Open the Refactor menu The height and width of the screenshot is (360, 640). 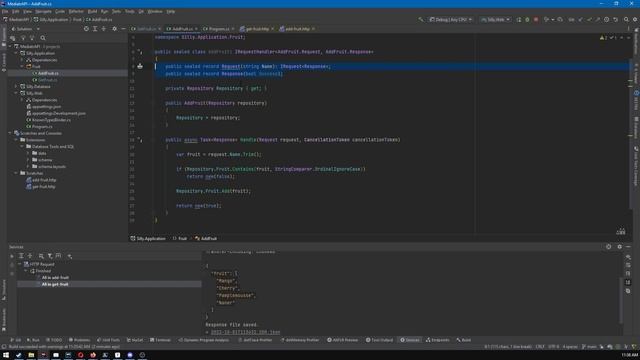pos(76,11)
